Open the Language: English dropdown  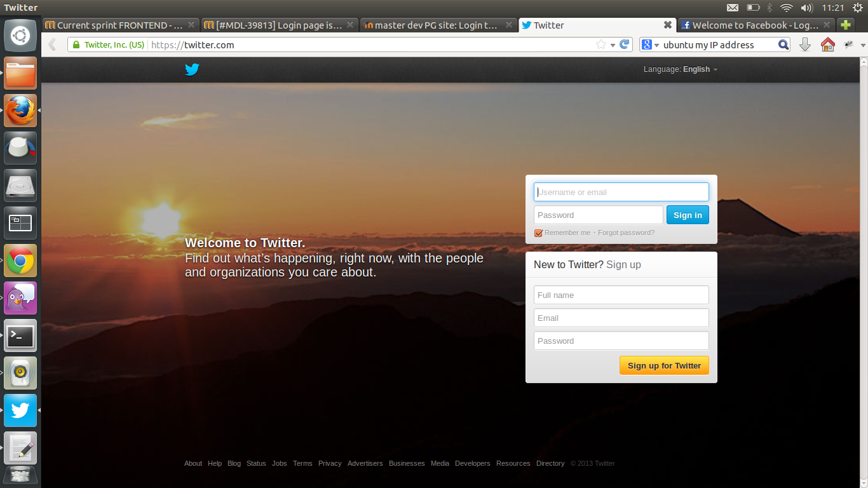[681, 69]
